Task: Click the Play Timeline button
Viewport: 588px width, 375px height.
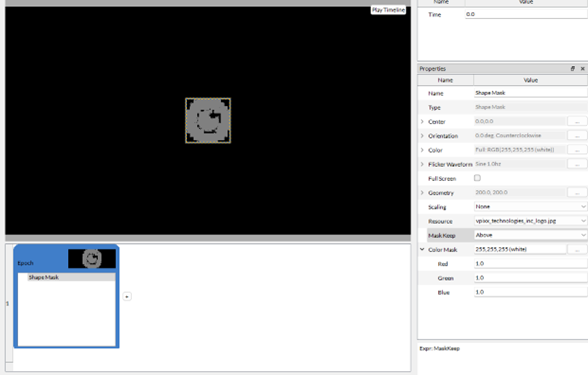Action: [x=388, y=10]
